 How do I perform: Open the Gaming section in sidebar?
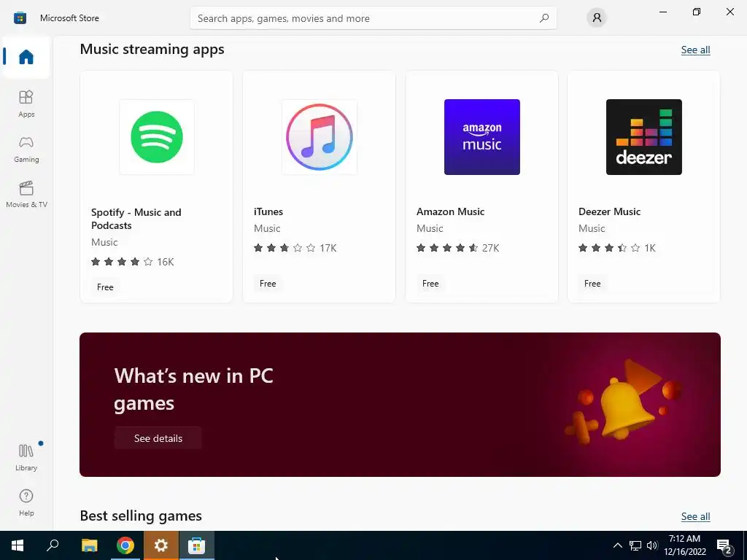pos(26,149)
